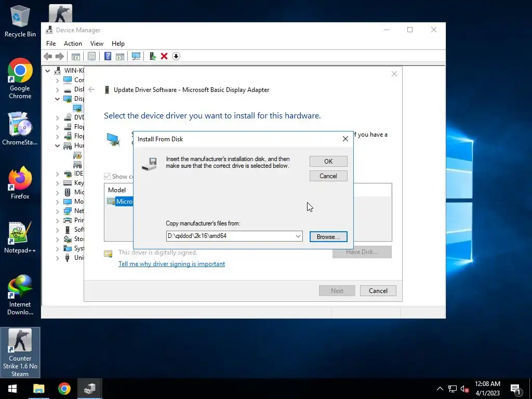Click Device Manager taskbar button
Viewport: 532px width, 399px height.
(89, 389)
